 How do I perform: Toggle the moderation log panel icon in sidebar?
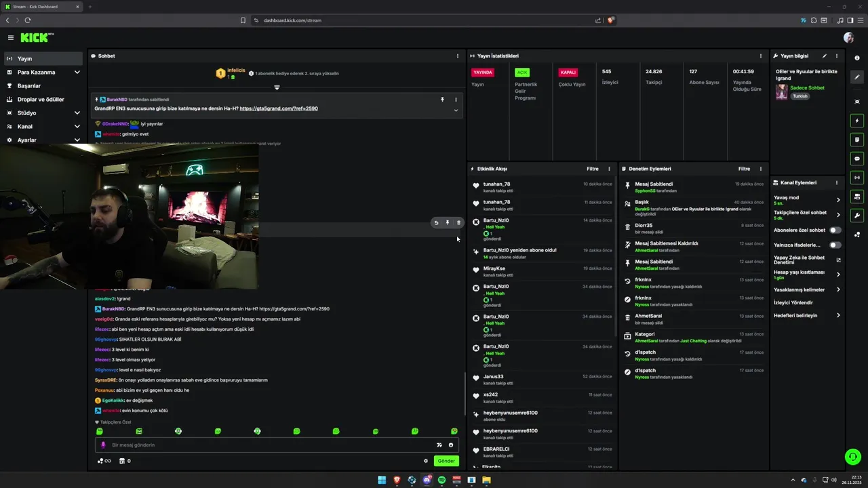[857, 140]
